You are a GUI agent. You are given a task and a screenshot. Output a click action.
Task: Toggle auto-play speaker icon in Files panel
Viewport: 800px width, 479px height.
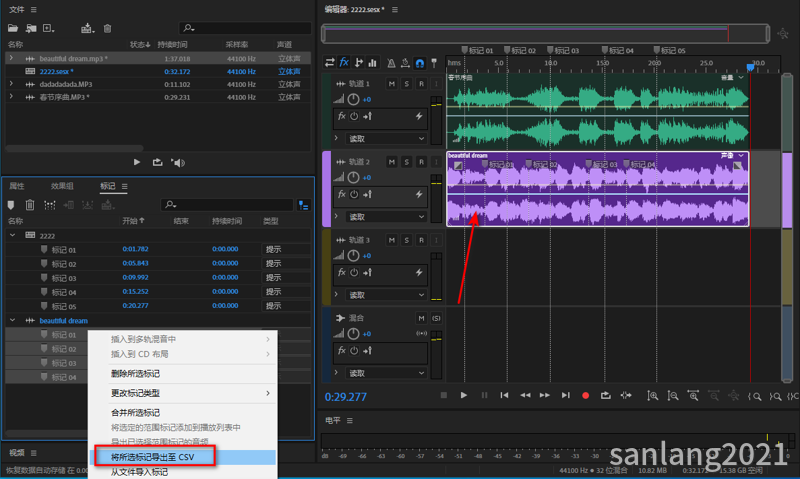pos(178,163)
